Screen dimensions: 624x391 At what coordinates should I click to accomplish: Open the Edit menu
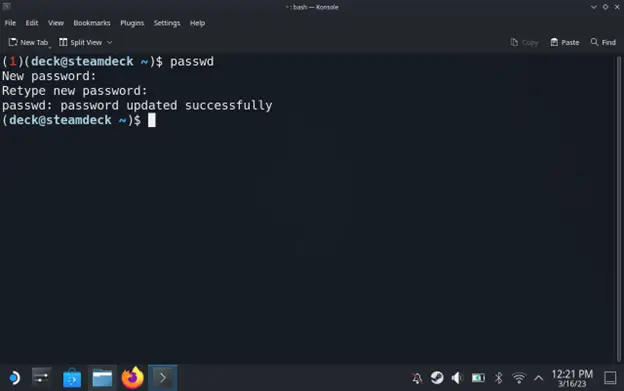32,23
